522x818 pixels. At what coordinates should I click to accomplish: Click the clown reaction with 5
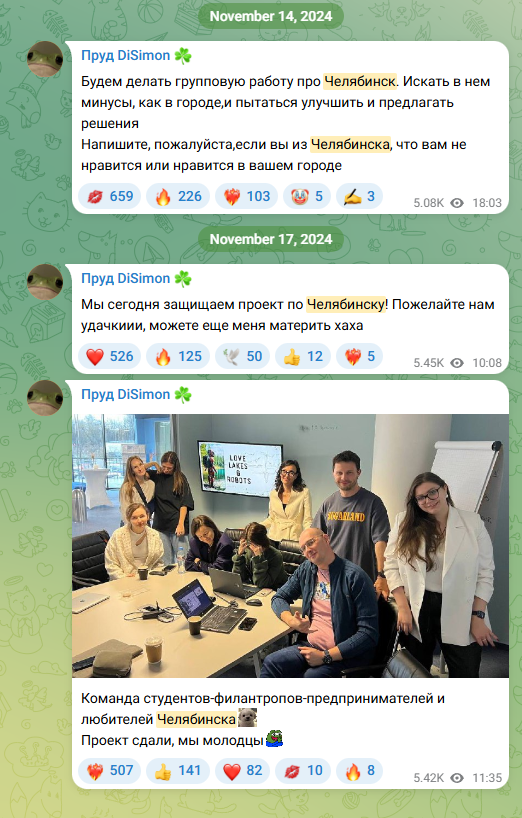click(x=307, y=196)
